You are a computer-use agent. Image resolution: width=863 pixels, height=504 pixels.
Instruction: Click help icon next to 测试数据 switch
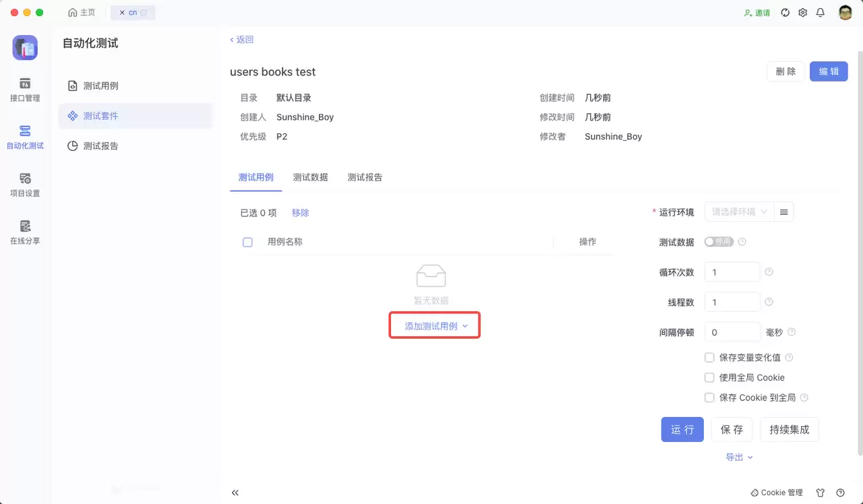pos(742,242)
